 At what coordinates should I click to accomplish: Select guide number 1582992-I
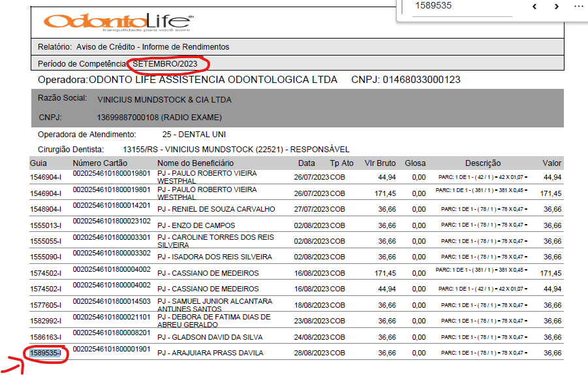[x=46, y=321]
